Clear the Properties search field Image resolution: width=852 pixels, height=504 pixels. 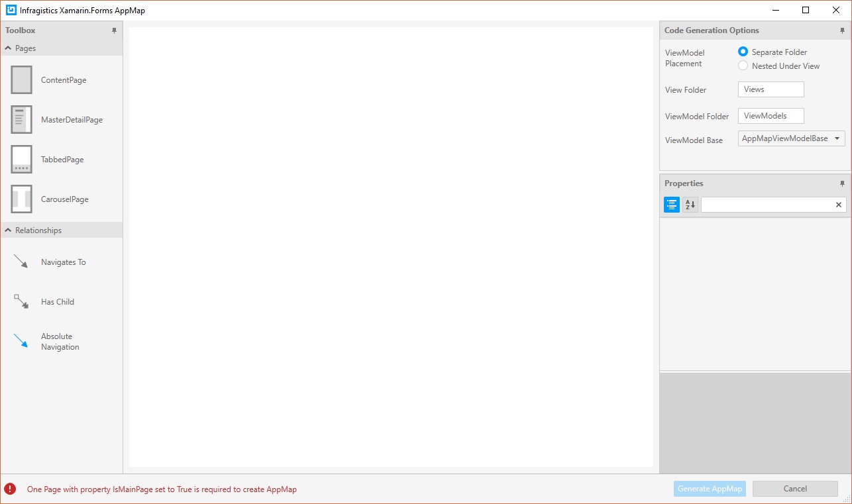tap(838, 204)
